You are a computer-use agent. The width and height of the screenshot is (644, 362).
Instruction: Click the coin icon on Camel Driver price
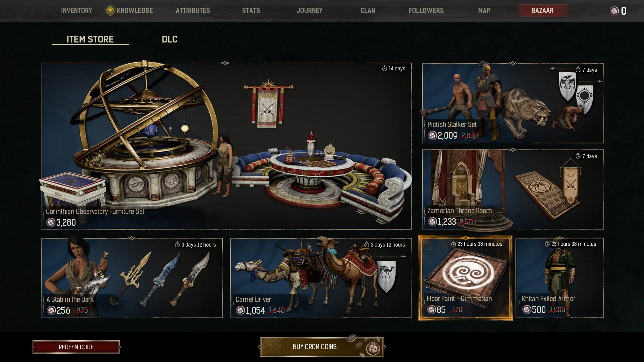[x=240, y=310]
